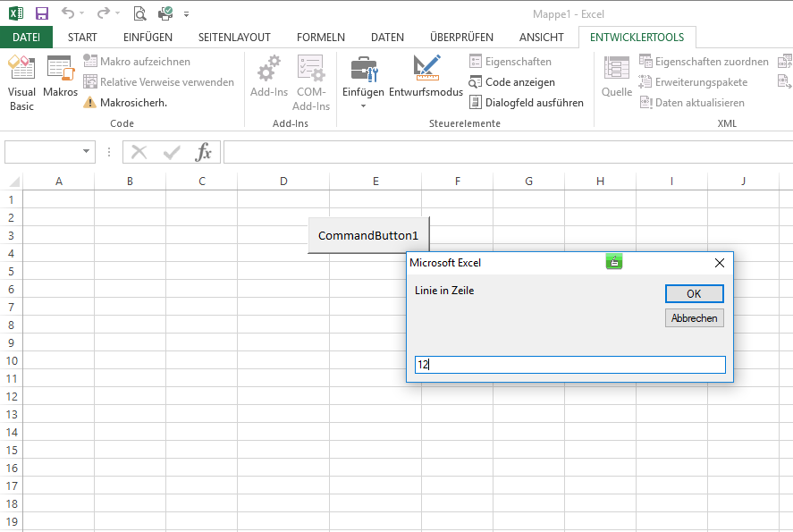
Task: Switch to the ÜBERPRÜFEN tab
Action: 461,38
